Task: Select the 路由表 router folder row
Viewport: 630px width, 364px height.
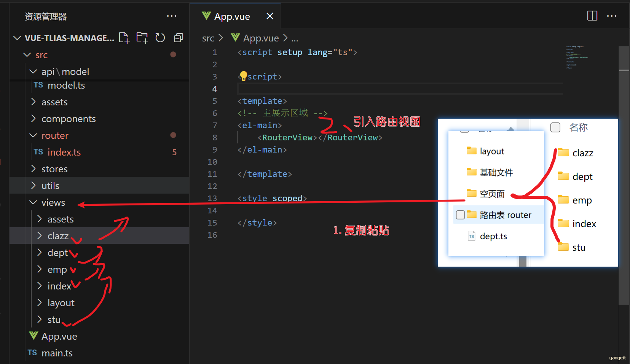Action: point(498,215)
